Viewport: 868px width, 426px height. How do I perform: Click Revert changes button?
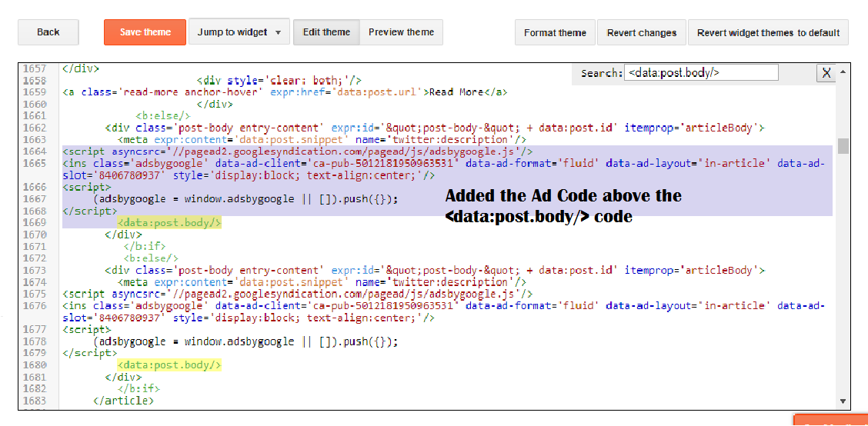click(x=642, y=32)
